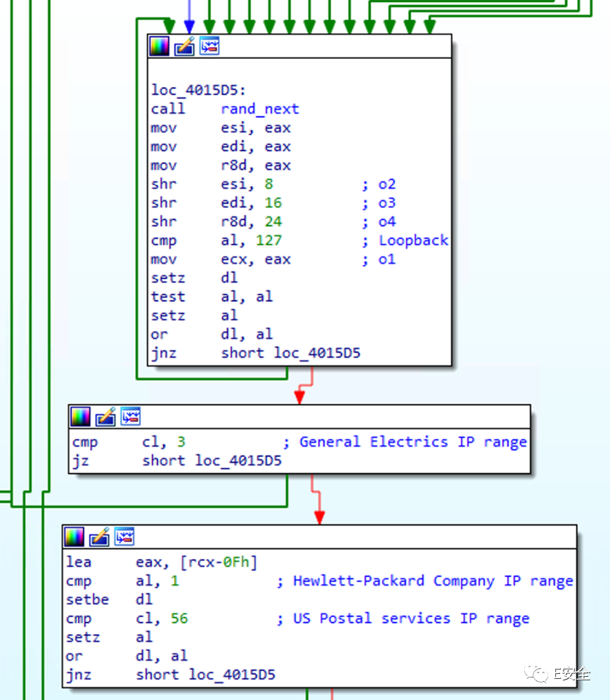
Task: Select the '; o3' comment
Action: [x=379, y=202]
